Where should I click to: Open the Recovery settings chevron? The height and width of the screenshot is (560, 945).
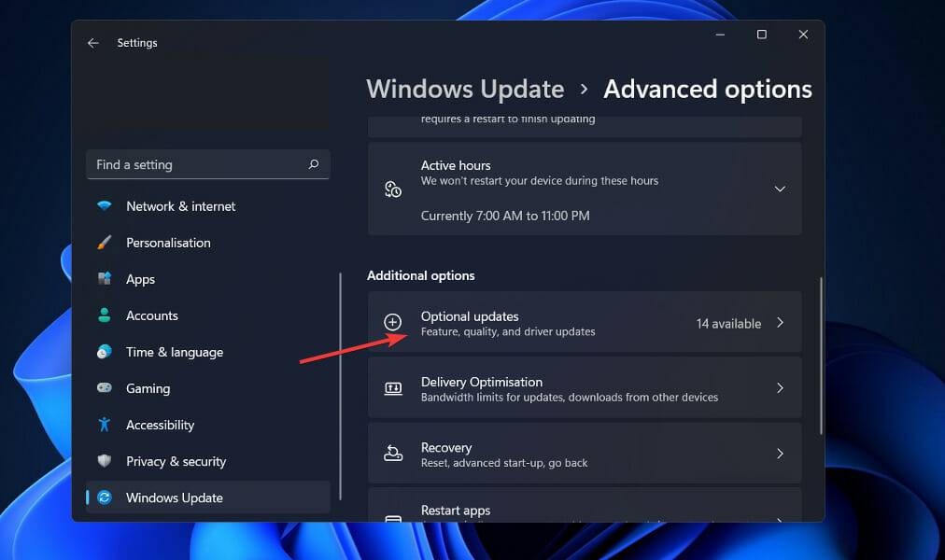[x=780, y=454]
